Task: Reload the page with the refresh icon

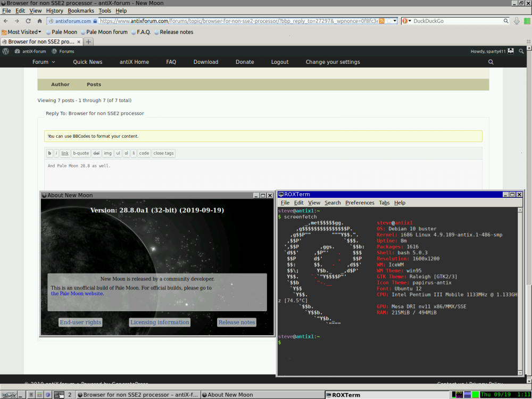Action: [x=28, y=21]
